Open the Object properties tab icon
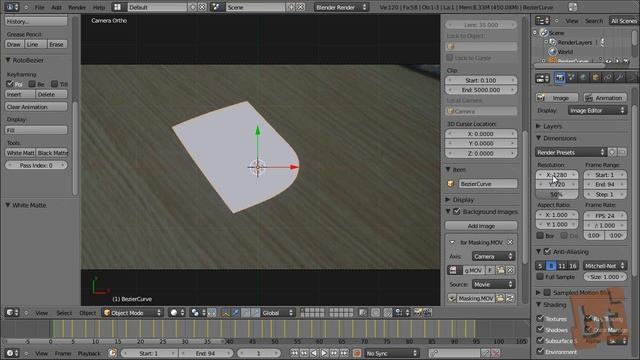Viewport: 640px width, 360px height. pos(596,78)
